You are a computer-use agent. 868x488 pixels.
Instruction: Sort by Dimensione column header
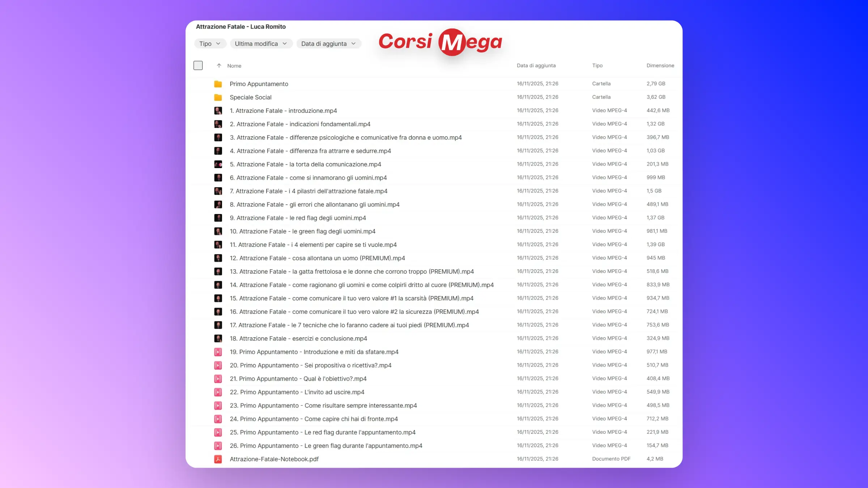pyautogui.click(x=660, y=65)
